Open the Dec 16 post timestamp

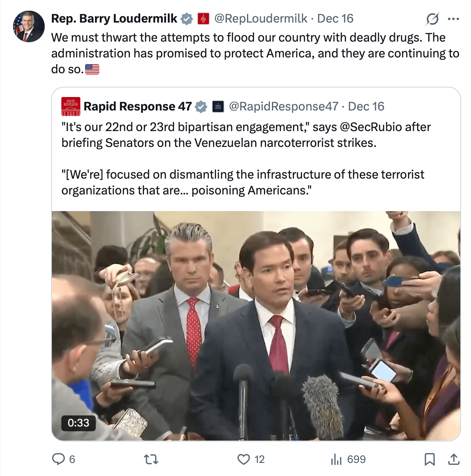pos(335,19)
